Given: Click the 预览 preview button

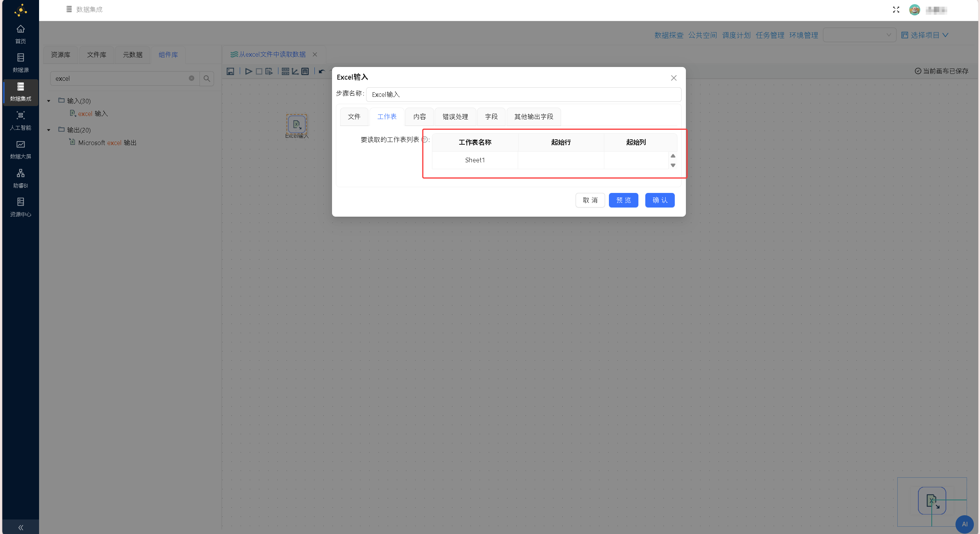Looking at the screenshot, I should (623, 200).
